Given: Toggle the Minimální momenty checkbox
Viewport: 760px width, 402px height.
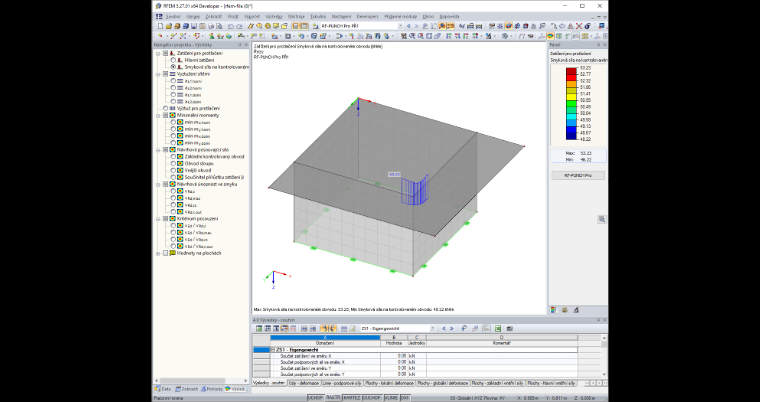Looking at the screenshot, I should [165, 115].
